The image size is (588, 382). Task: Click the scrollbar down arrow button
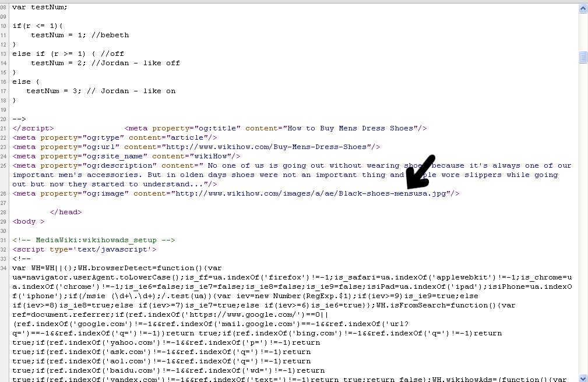(x=583, y=378)
